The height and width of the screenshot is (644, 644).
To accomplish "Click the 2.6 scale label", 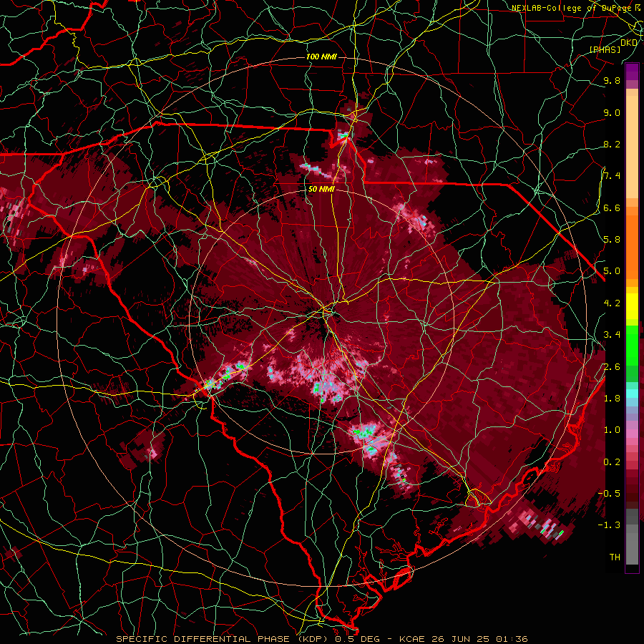I will (x=612, y=366).
